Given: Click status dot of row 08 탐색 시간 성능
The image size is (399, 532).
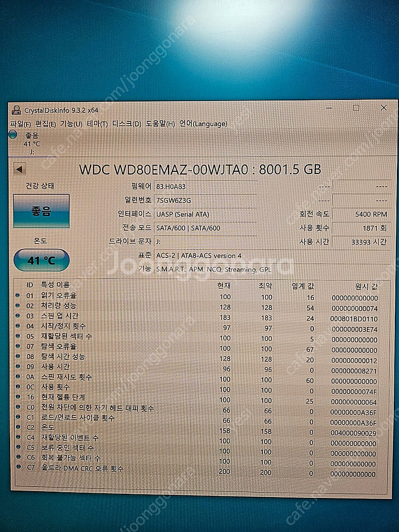Looking at the screenshot, I should click(x=18, y=356).
